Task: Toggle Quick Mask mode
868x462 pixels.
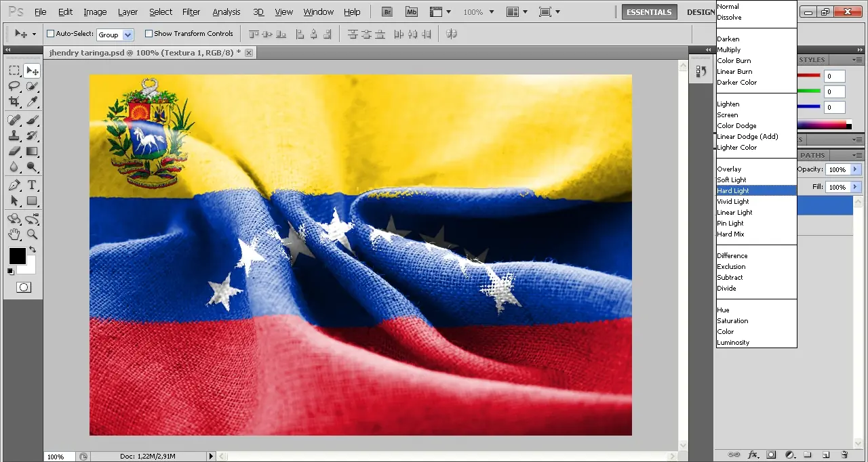Action: tap(24, 287)
